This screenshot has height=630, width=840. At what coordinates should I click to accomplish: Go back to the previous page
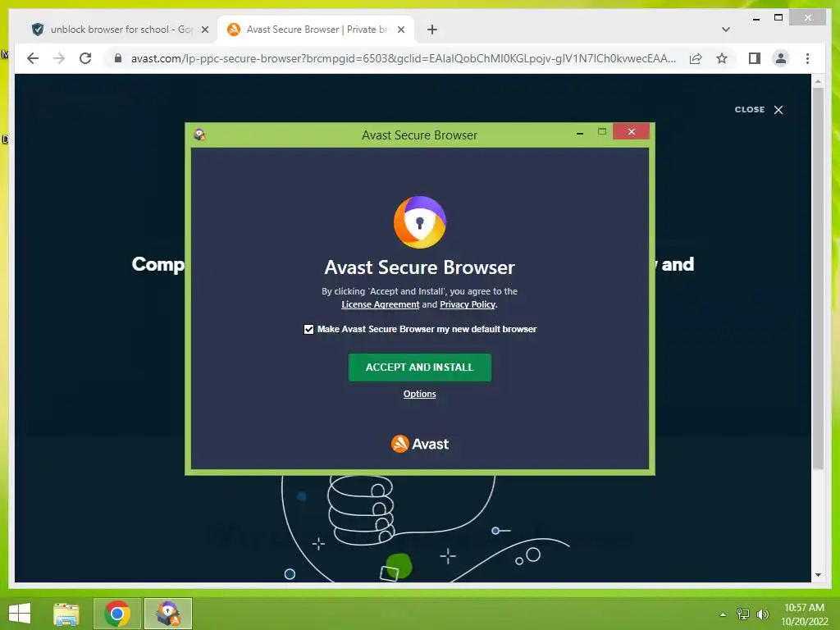point(33,58)
